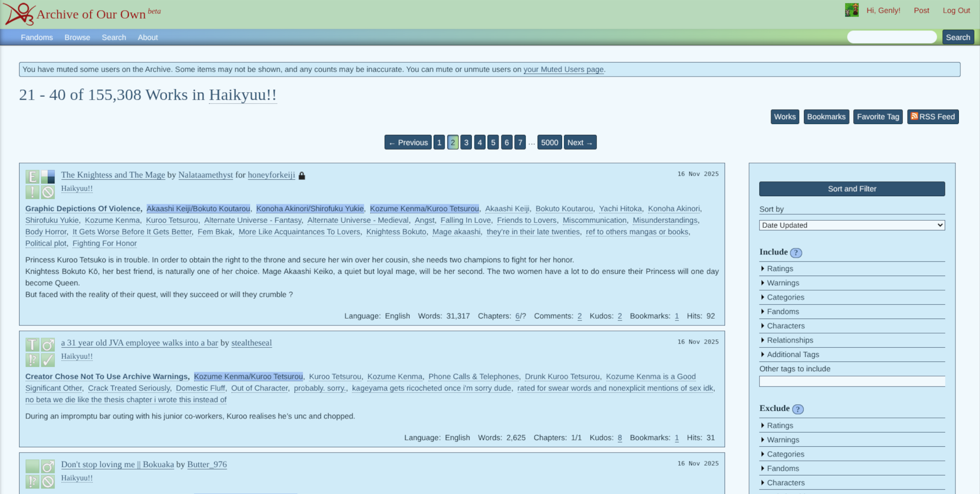
Task: Click the Exclude section help question mark
Action: pyautogui.click(x=797, y=409)
